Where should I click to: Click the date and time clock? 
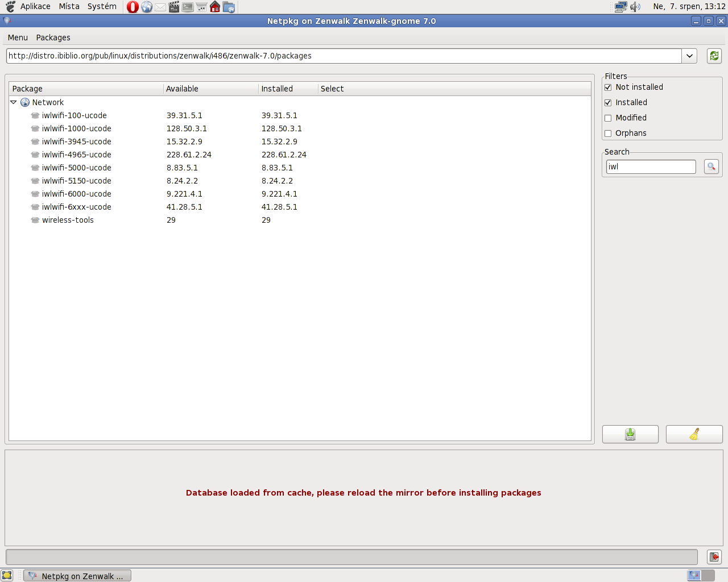coord(689,6)
